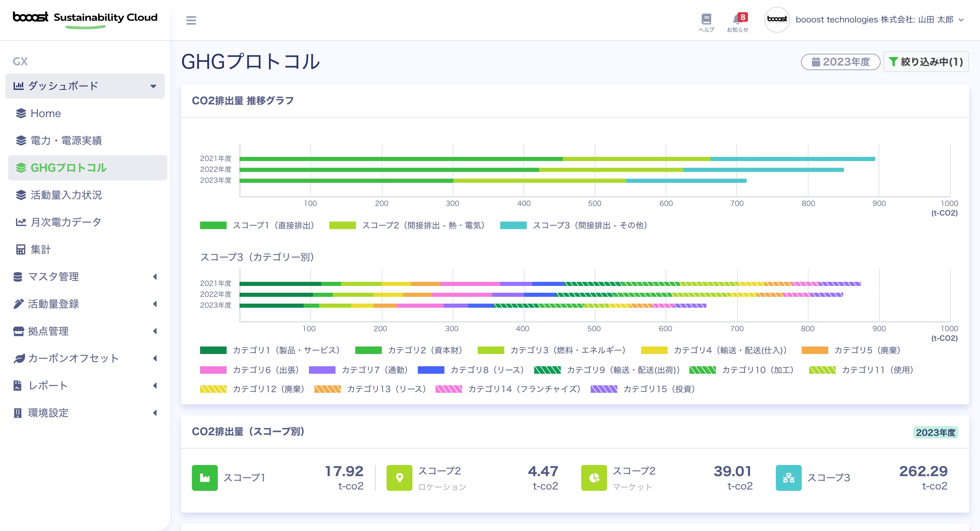Click the 電力・電源実績 layers icon
Image resolution: width=980 pixels, height=531 pixels.
pos(21,141)
